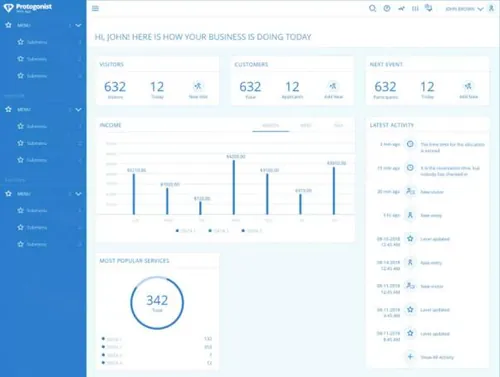Click the shortest $720.00 income bar
500x377 pixels.
pos(200,208)
